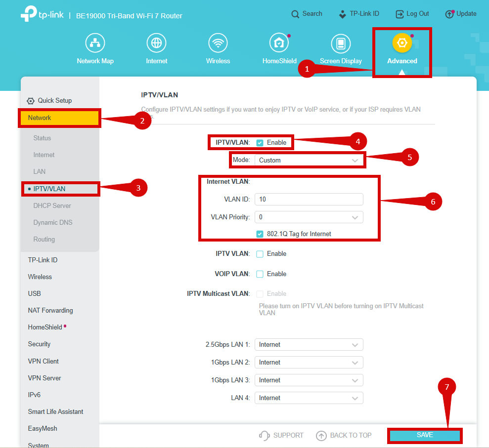Viewport: 489px width, 448px height.
Task: Disable the IPTV/VLAN Enable checkbox
Action: coord(260,143)
